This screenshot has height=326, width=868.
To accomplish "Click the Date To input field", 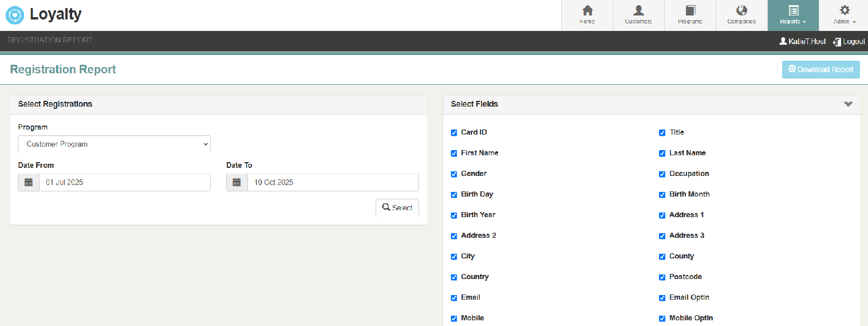I will (x=333, y=183).
